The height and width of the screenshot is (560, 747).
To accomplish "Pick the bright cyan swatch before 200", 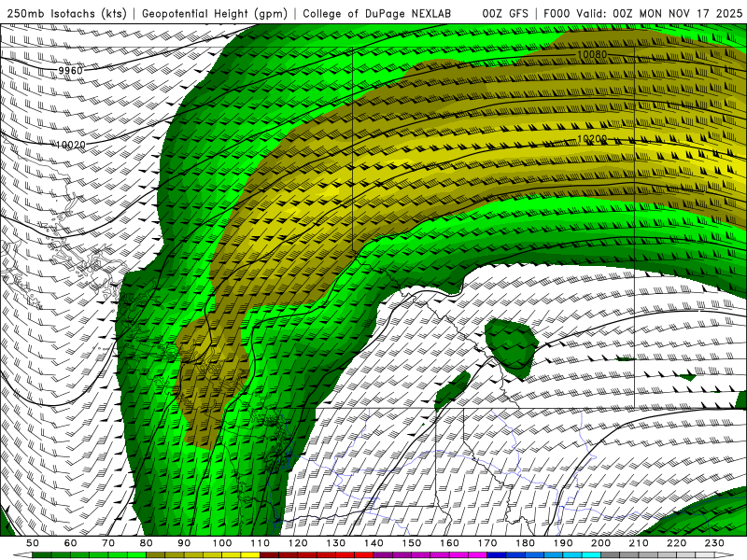I will pyautogui.click(x=592, y=555).
